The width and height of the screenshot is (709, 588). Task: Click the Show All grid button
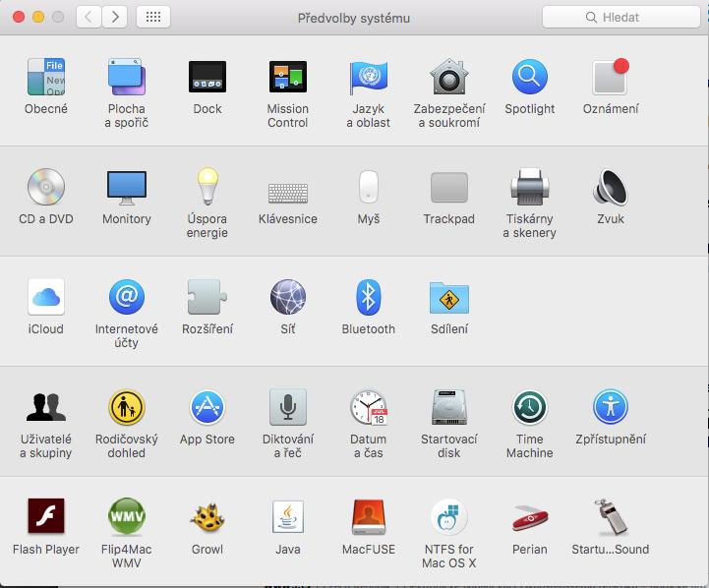(153, 17)
